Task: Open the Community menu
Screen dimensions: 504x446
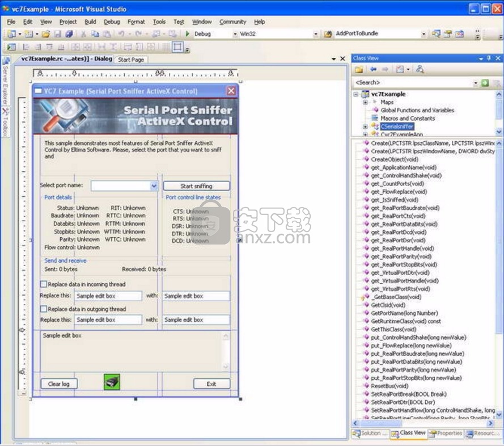Action: pos(232,22)
